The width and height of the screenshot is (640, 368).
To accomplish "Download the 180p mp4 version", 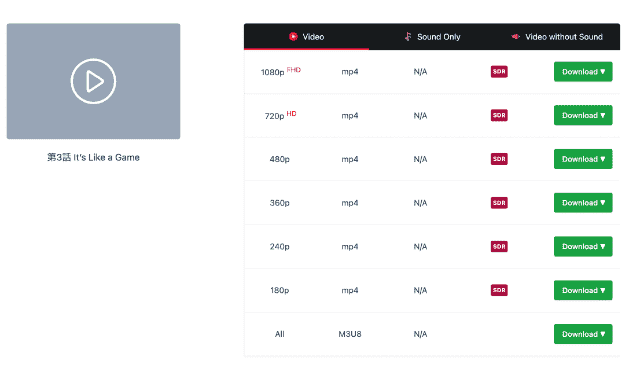I will [583, 290].
